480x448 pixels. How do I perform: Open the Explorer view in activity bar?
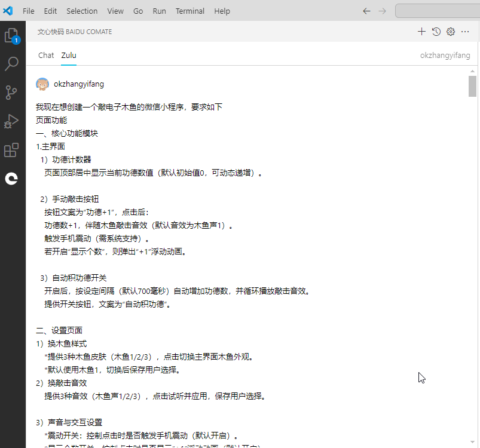[x=12, y=35]
